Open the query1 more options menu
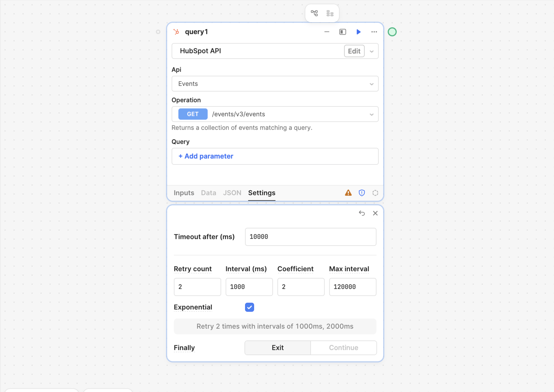The image size is (554, 392). pyautogui.click(x=374, y=32)
